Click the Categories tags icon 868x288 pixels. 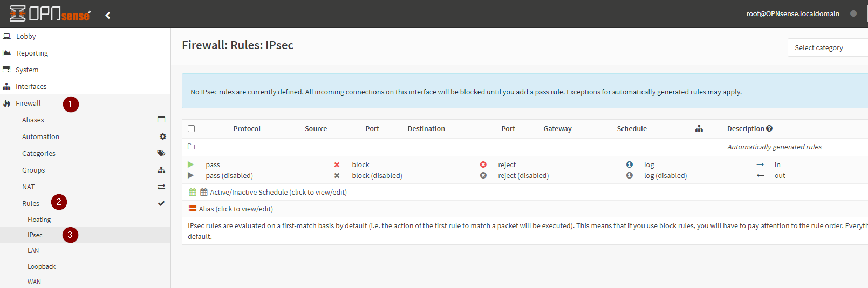click(161, 153)
